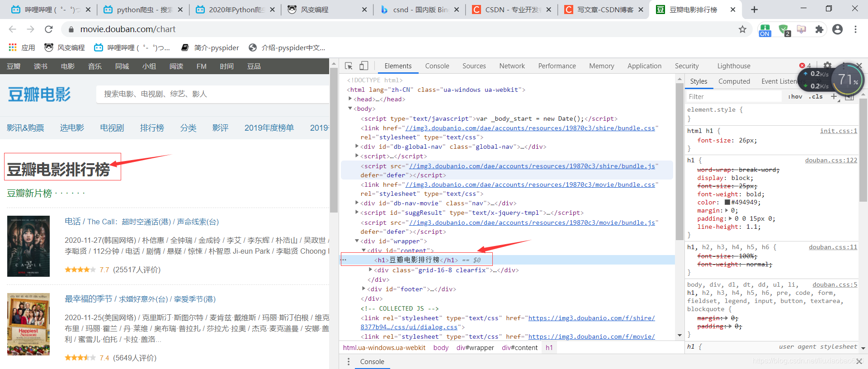Open DevTools settings gear icon

tap(827, 66)
